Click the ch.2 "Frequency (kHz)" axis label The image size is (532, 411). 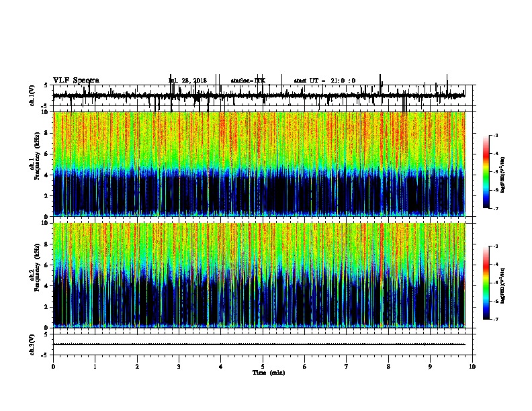click(x=37, y=267)
